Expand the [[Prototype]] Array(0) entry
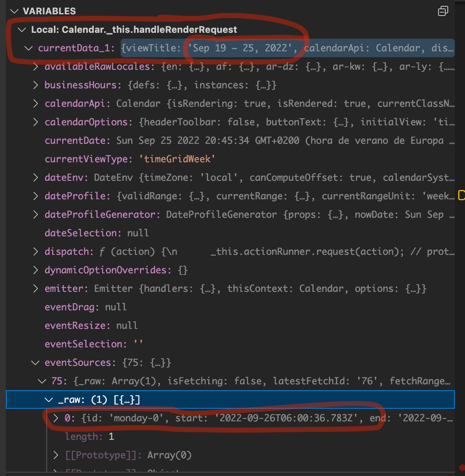Screen dimensions: 465x476 55,455
